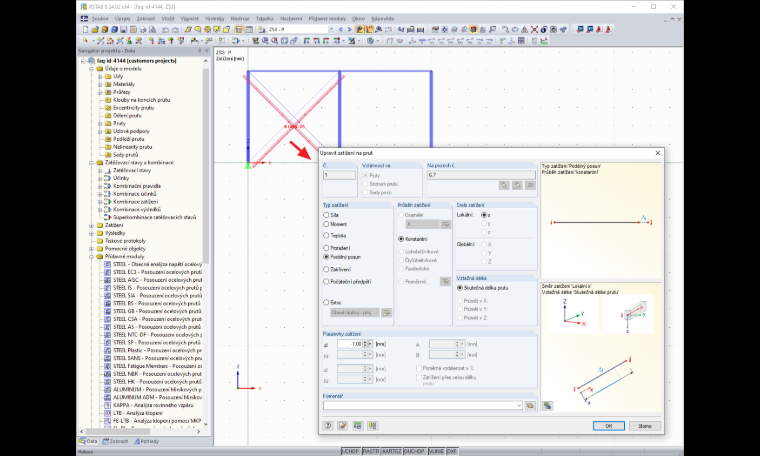Click the -1.00 load parameter input field

pos(349,344)
